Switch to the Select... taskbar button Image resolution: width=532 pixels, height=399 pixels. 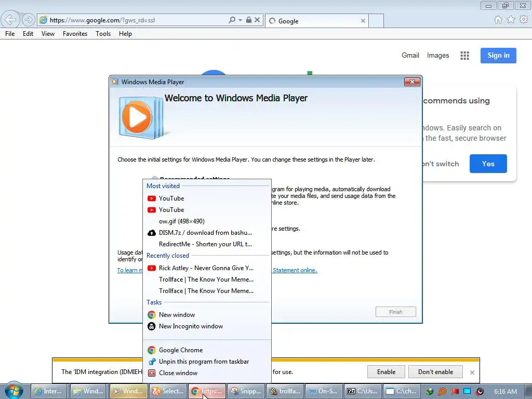168,391
